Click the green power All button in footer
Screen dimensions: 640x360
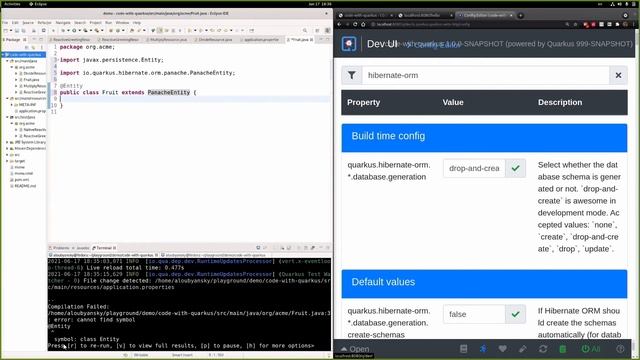(591, 349)
